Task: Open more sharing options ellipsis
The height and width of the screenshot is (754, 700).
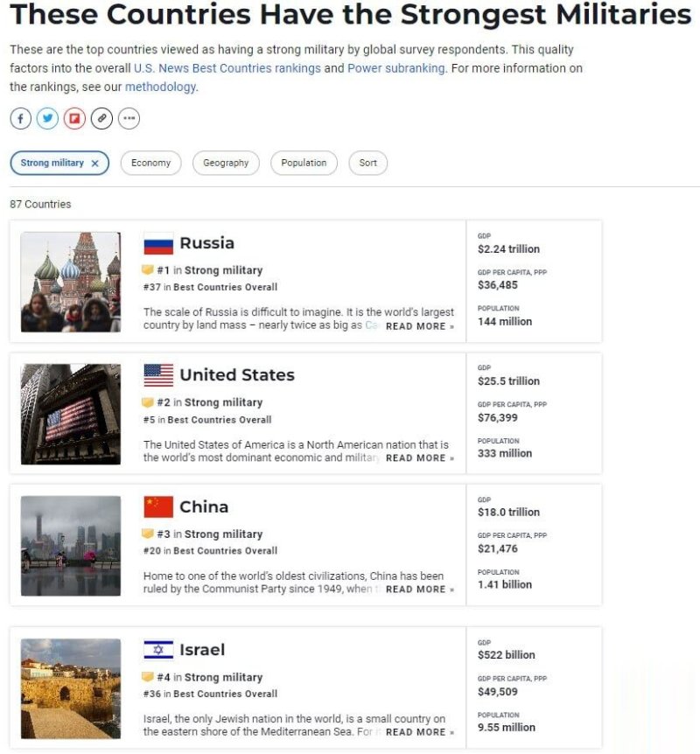Action: (x=129, y=118)
